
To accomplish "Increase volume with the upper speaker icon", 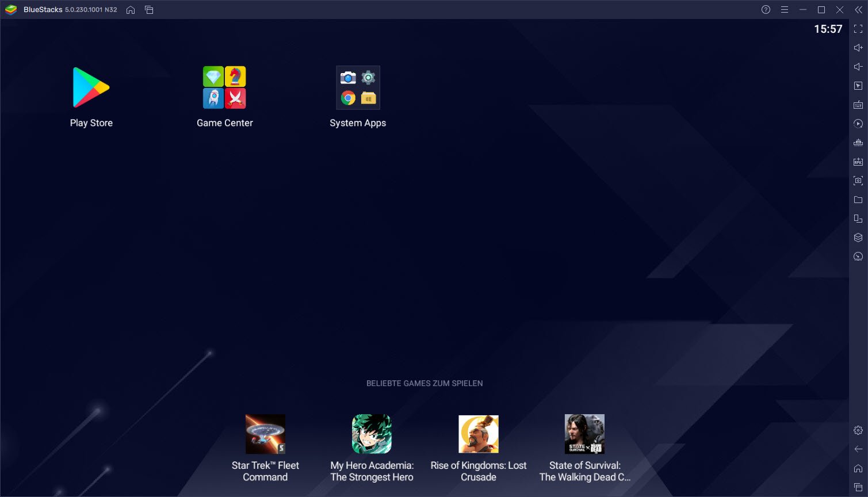I will (858, 48).
